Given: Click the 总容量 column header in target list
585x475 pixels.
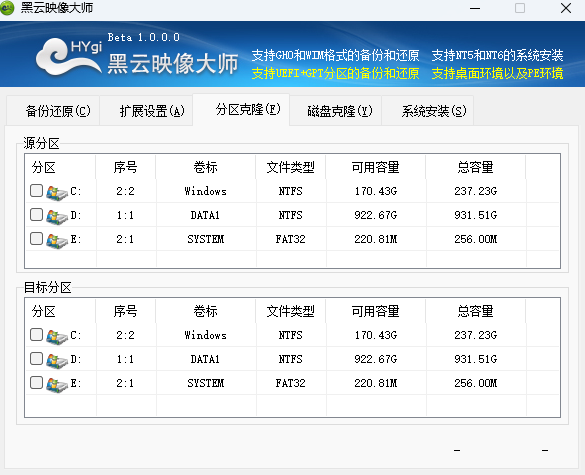Looking at the screenshot, I should (475, 311).
